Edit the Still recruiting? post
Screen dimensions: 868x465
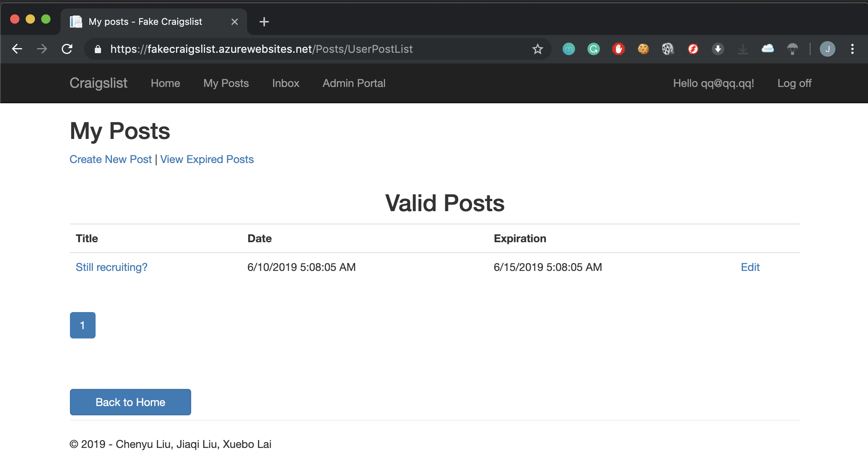[750, 267]
